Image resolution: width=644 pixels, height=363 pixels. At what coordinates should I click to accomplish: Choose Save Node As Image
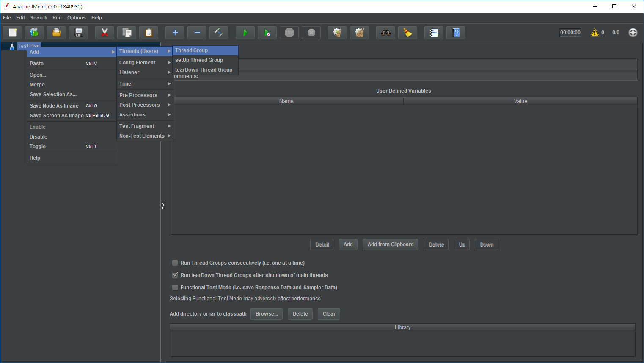coord(72,106)
